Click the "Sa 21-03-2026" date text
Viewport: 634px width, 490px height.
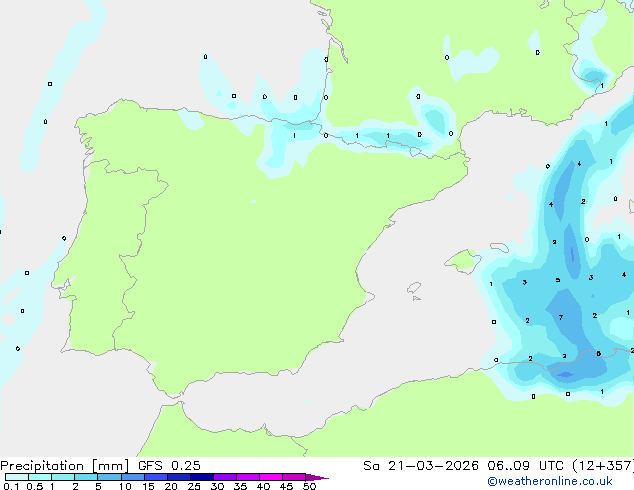tap(421, 466)
